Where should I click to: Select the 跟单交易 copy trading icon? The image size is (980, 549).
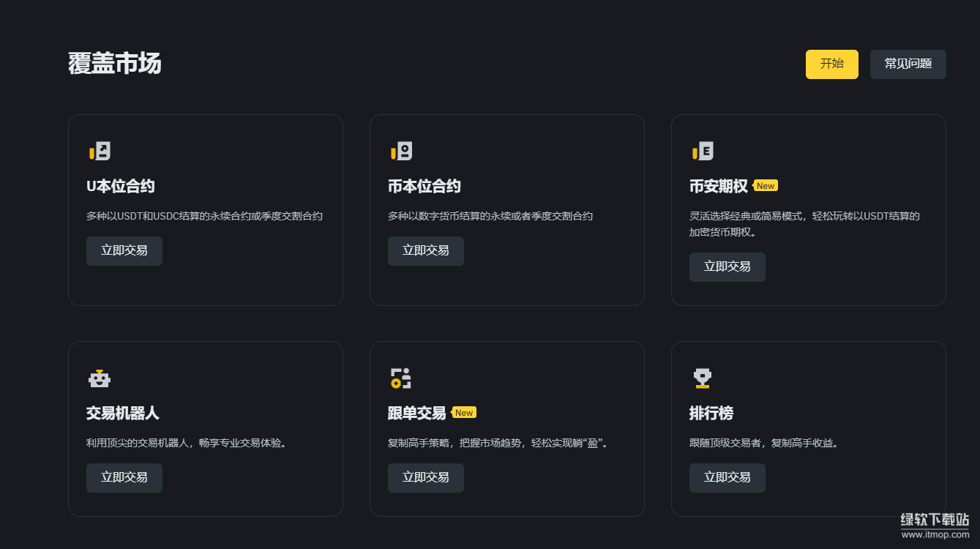pos(401,378)
